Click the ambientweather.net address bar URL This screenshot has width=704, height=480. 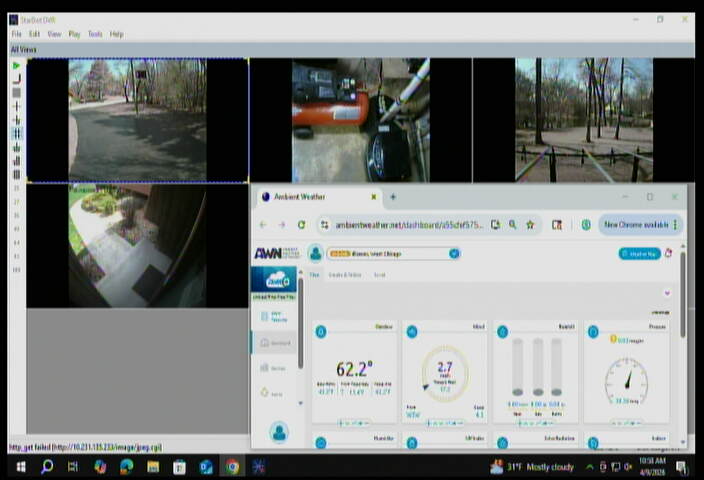(409, 225)
